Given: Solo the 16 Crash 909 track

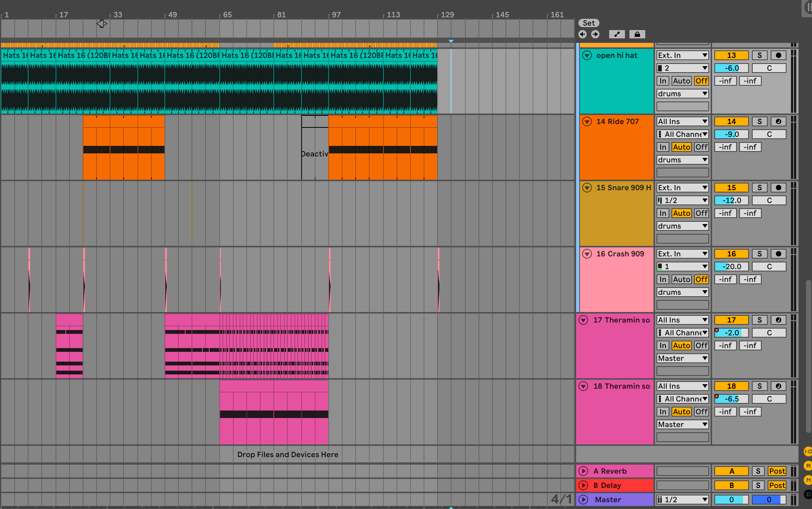Looking at the screenshot, I should click(759, 254).
